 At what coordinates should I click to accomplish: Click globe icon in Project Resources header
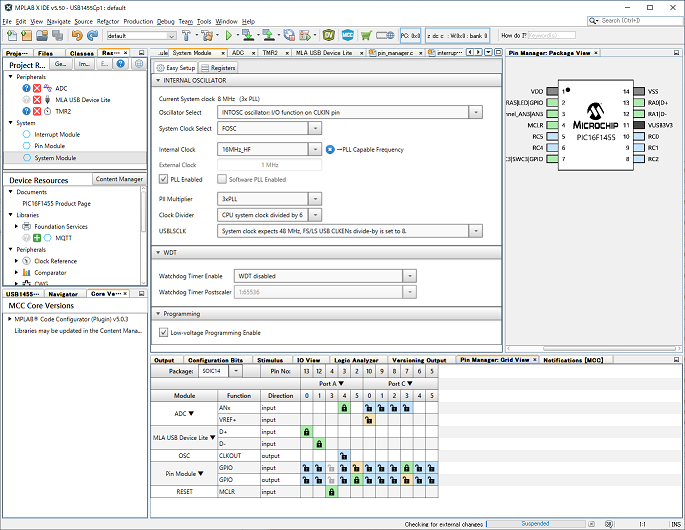pyautogui.click(x=138, y=64)
